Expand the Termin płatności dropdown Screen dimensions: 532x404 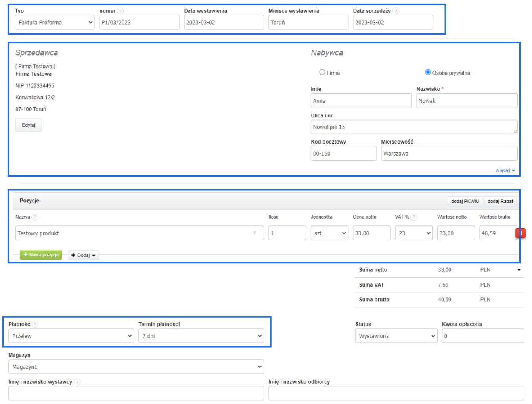201,336
